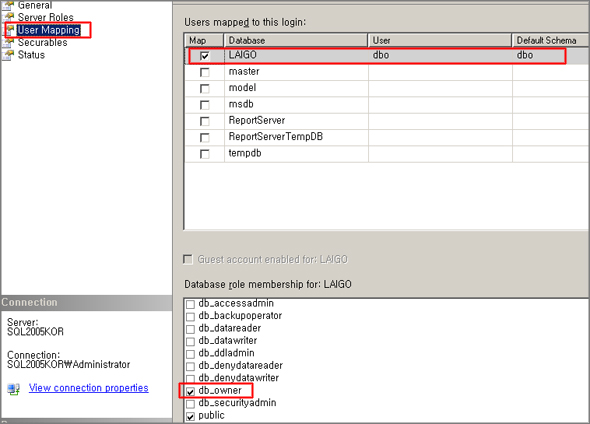Check the master database map checkbox
Viewport: 590px width, 424px height.
coord(205,72)
